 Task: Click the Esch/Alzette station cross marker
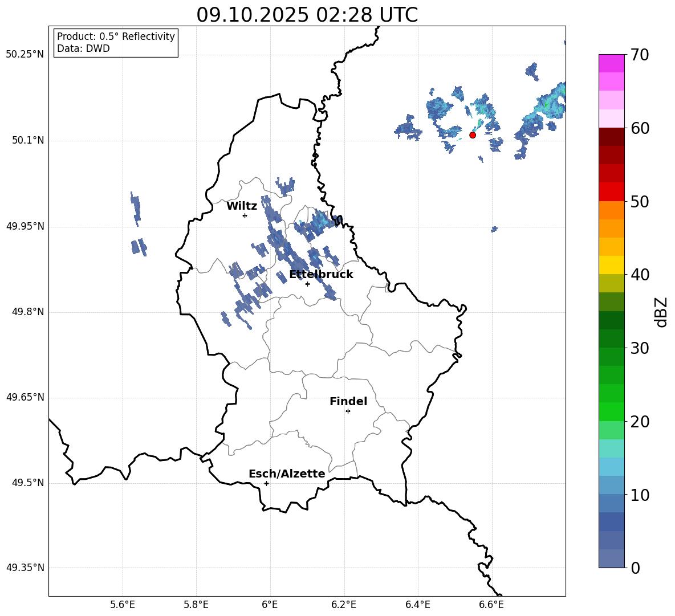click(266, 483)
